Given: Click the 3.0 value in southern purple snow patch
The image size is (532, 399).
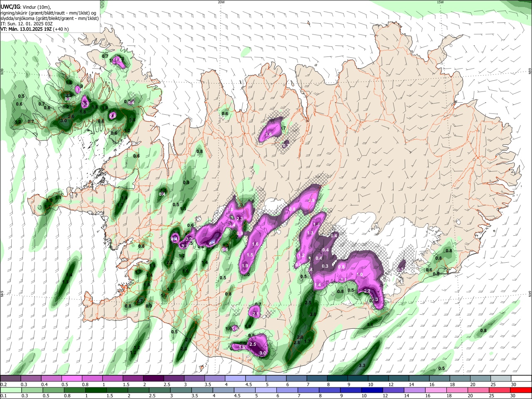Looking at the screenshot, I should point(262,353).
